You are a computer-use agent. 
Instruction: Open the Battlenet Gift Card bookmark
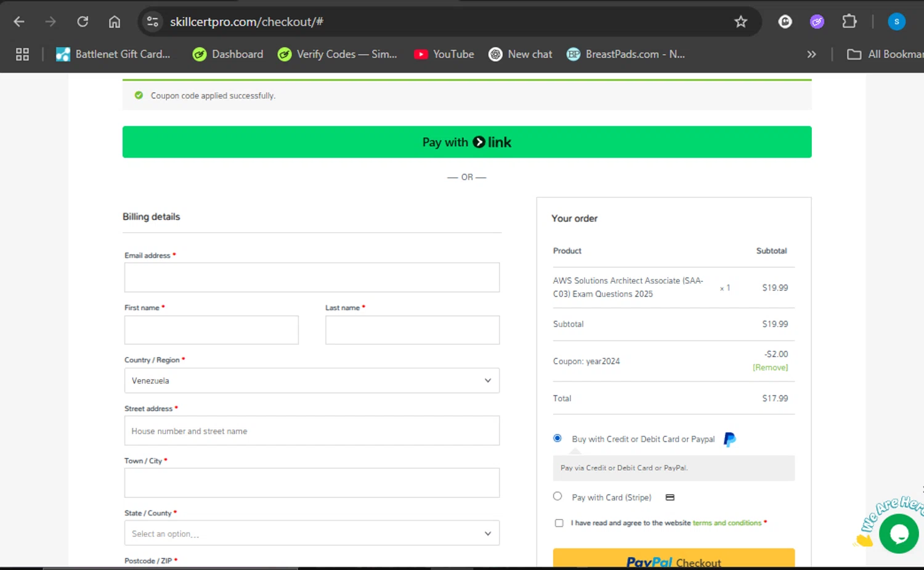click(x=113, y=54)
